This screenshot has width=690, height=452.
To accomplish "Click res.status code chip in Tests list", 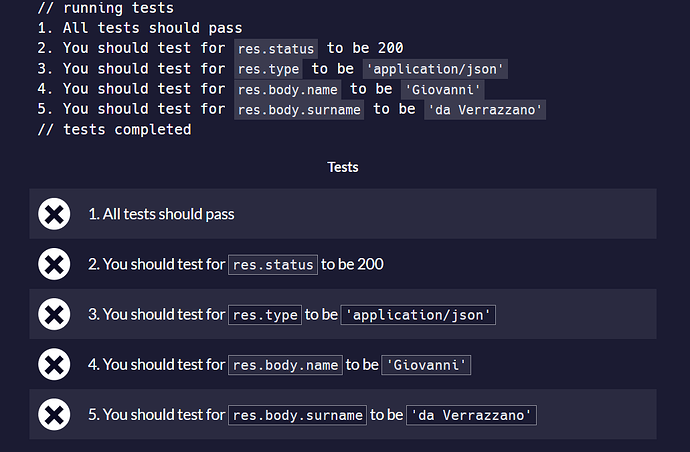I will pyautogui.click(x=273, y=265).
